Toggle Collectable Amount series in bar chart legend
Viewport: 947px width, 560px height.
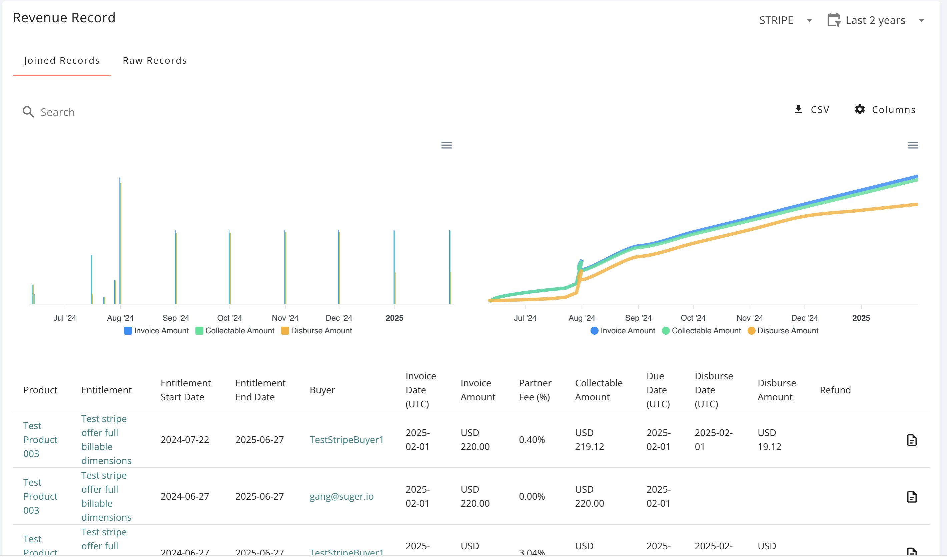(239, 331)
